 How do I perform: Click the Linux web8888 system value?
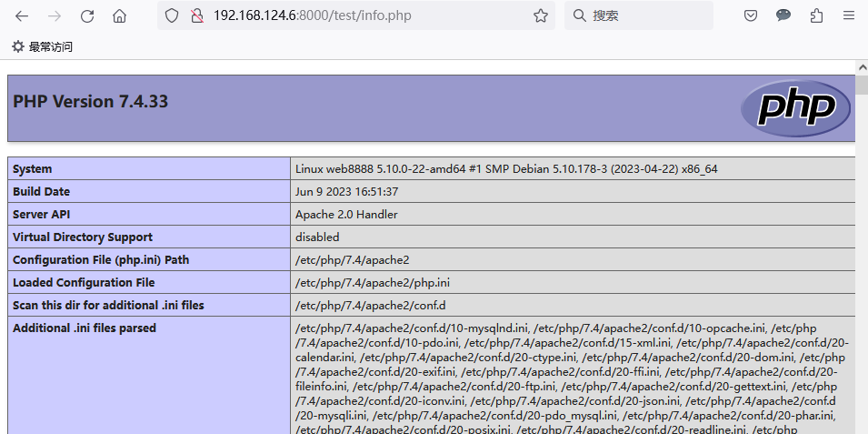pyautogui.click(x=506, y=169)
